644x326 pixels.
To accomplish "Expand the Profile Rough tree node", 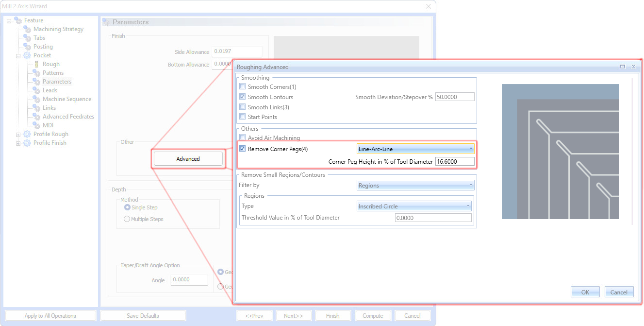I will point(18,134).
